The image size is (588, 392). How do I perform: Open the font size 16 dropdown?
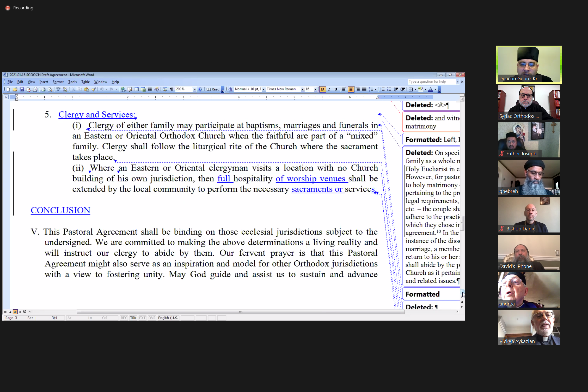[x=315, y=89]
